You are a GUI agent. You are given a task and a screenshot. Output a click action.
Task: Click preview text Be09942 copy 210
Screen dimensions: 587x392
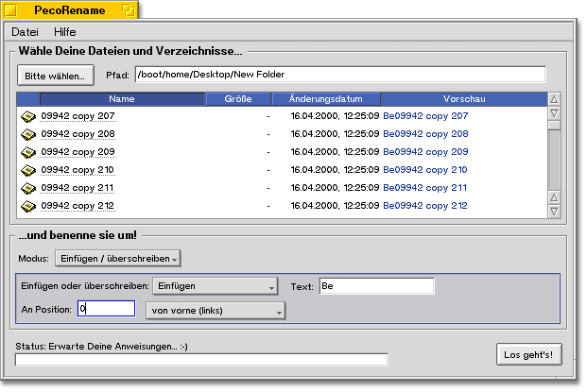pyautogui.click(x=425, y=170)
